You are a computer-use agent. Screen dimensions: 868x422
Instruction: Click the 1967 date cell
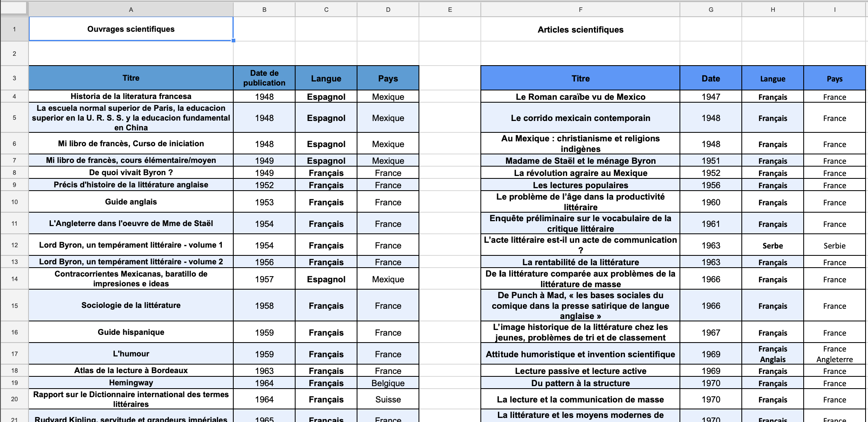point(711,332)
